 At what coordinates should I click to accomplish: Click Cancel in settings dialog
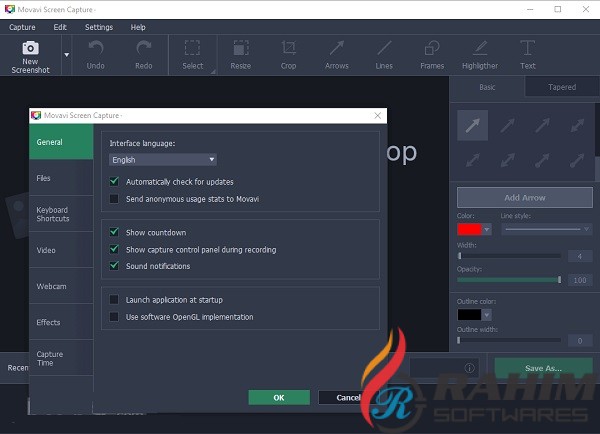(x=348, y=397)
